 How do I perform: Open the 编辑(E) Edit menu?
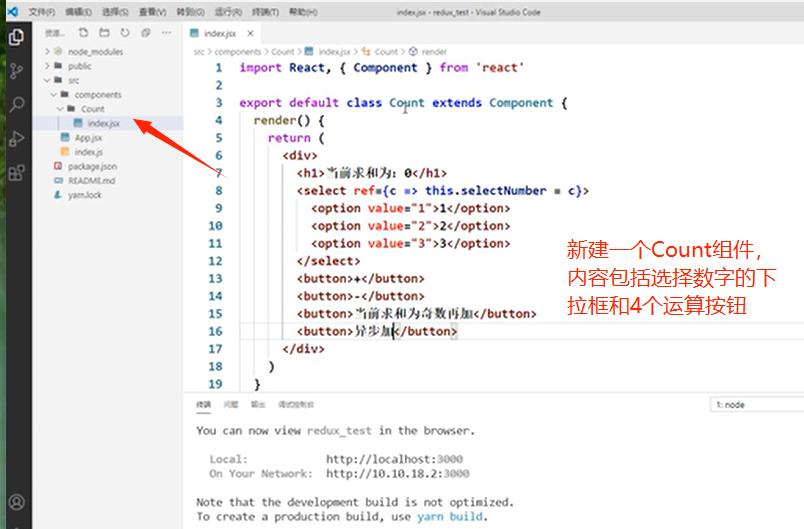pos(78,12)
